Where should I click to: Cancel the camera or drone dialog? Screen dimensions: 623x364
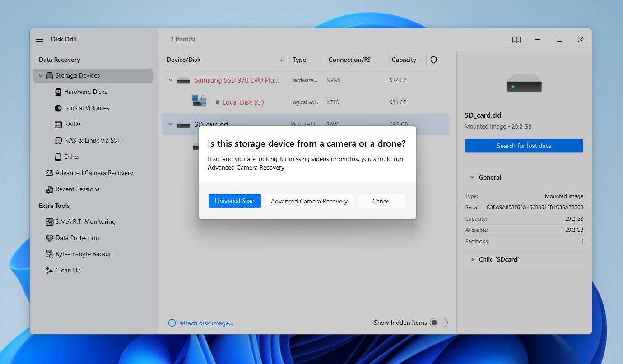point(381,201)
